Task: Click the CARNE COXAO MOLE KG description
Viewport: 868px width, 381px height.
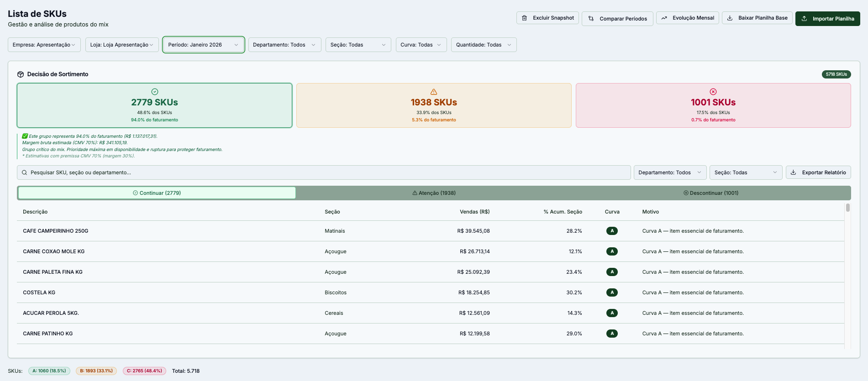Action: [54, 251]
